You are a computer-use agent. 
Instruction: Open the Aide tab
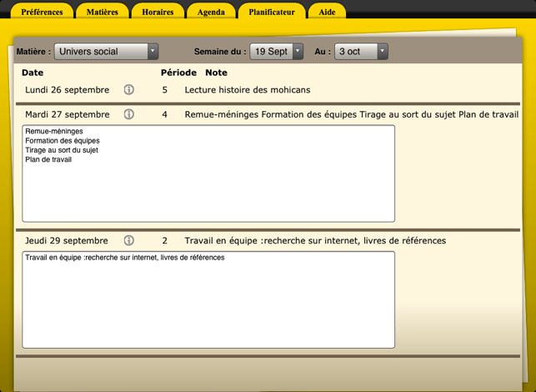327,12
